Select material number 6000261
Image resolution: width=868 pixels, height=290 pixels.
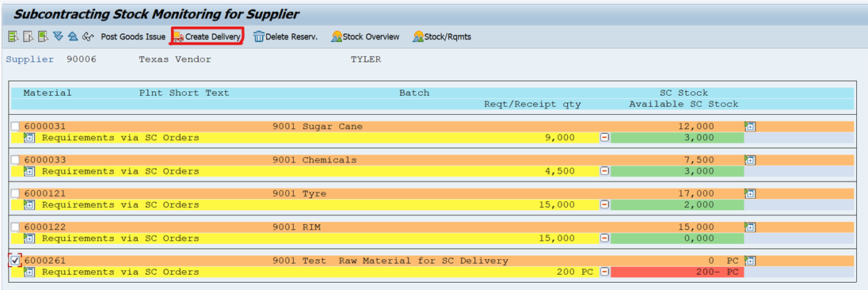click(45, 260)
